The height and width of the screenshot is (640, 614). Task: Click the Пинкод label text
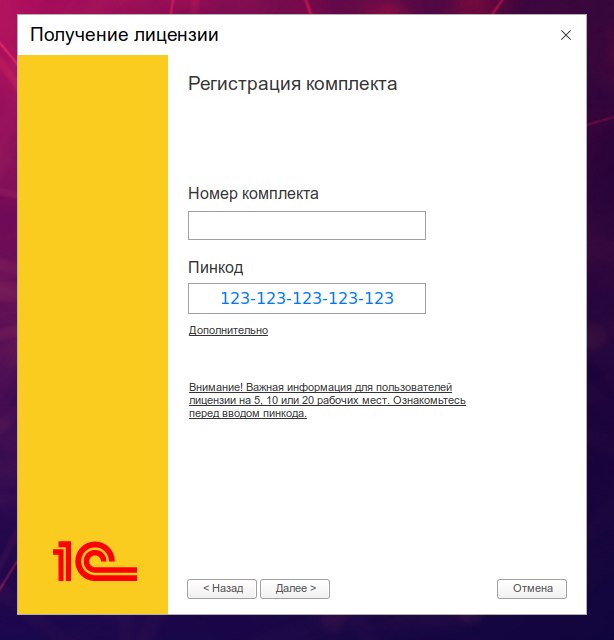point(216,267)
